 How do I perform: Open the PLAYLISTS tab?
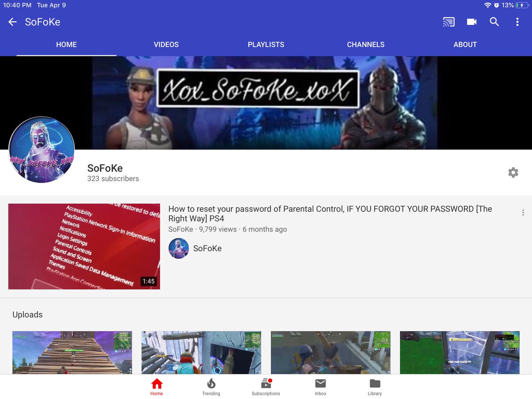pos(266,44)
